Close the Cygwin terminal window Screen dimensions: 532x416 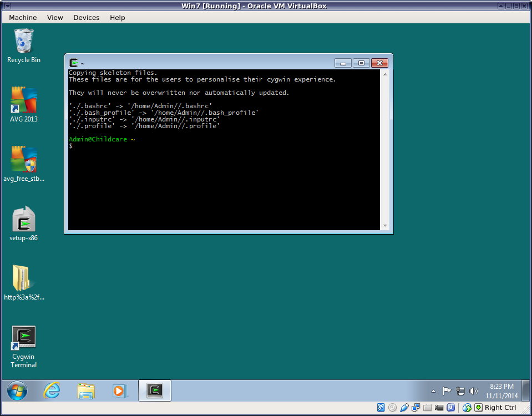click(379, 63)
